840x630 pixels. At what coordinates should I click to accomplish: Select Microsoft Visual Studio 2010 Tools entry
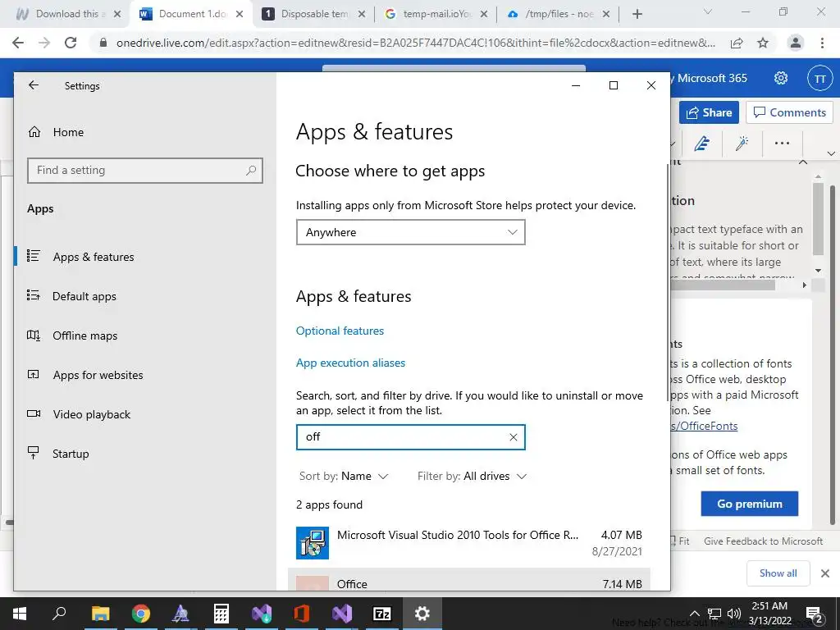click(469, 543)
